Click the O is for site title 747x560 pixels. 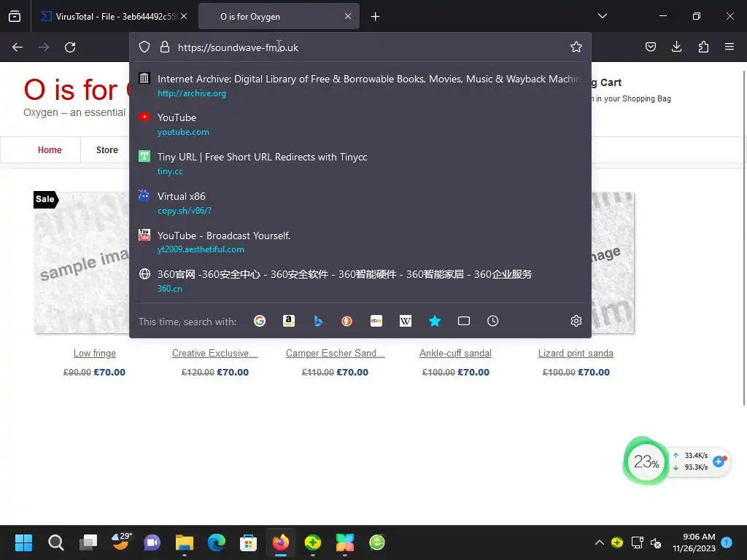pyautogui.click(x=76, y=90)
